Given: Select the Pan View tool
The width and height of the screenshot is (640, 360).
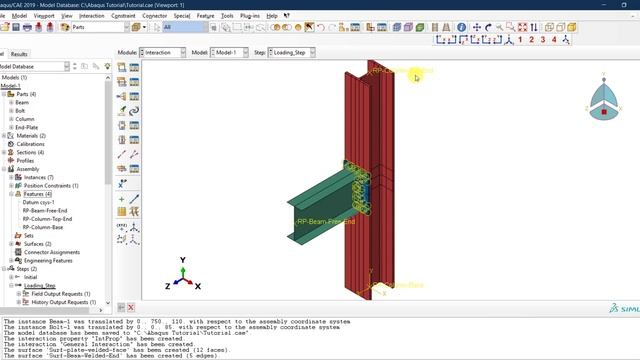Looking at the screenshot, I should (476, 27).
